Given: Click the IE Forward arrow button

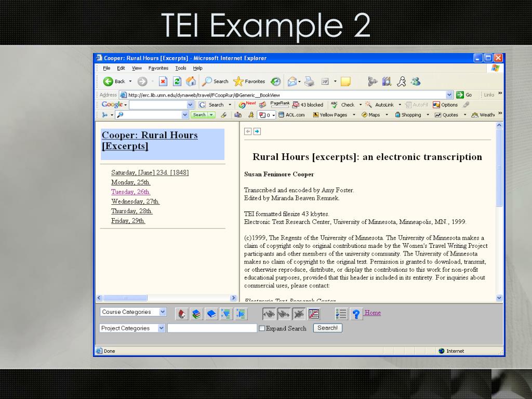Looking at the screenshot, I should tap(142, 82).
